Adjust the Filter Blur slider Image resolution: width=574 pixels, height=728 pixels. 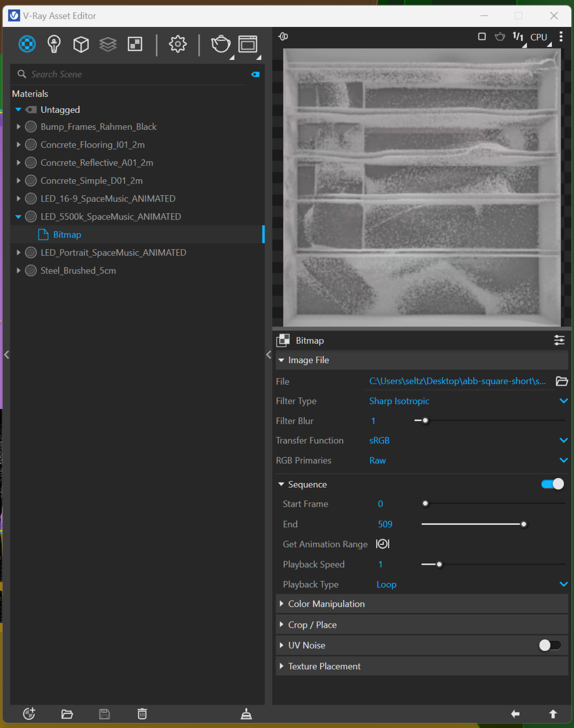coord(489,421)
